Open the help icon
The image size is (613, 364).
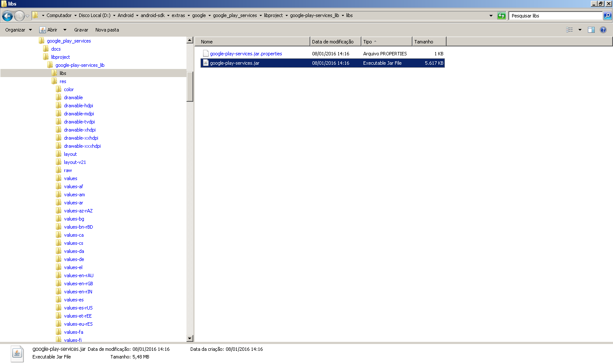click(x=603, y=30)
